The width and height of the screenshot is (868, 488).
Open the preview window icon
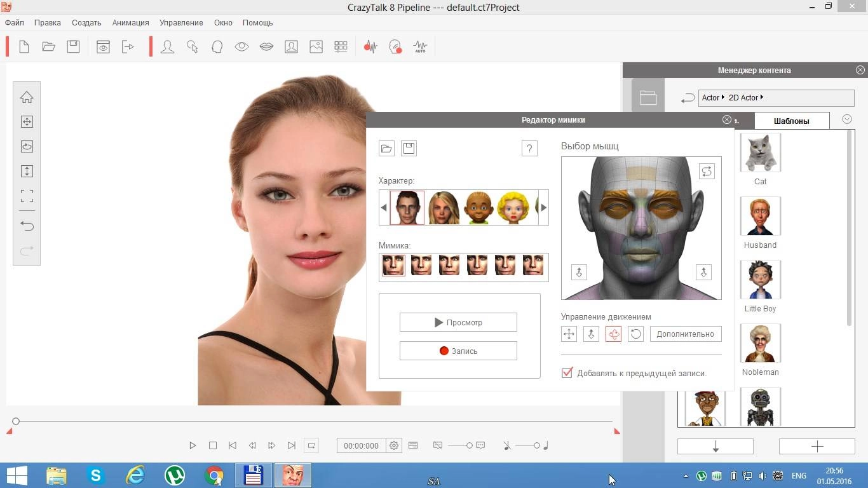[103, 46]
